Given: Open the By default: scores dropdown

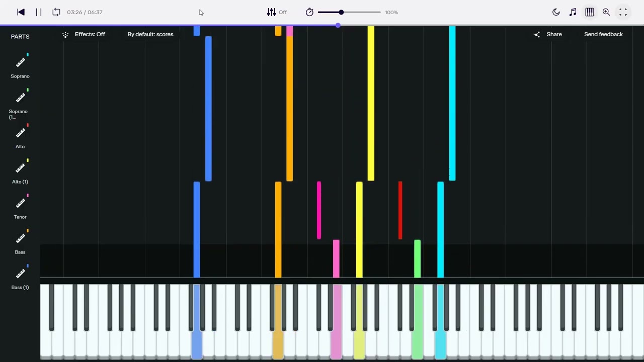Looking at the screenshot, I should coord(150,34).
